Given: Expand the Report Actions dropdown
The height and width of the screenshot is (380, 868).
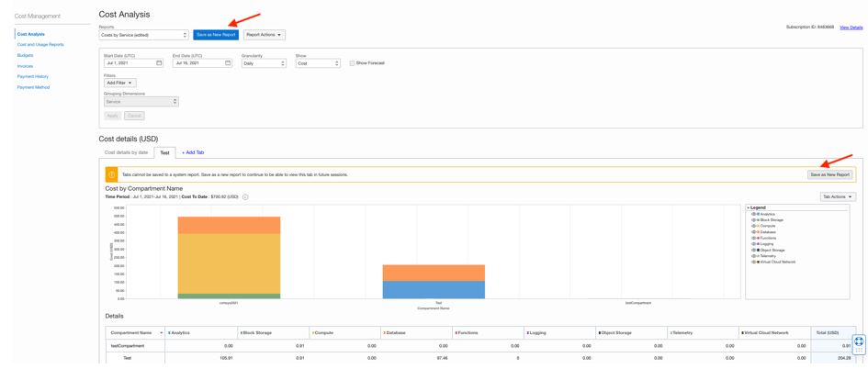Looking at the screenshot, I should pyautogui.click(x=265, y=35).
